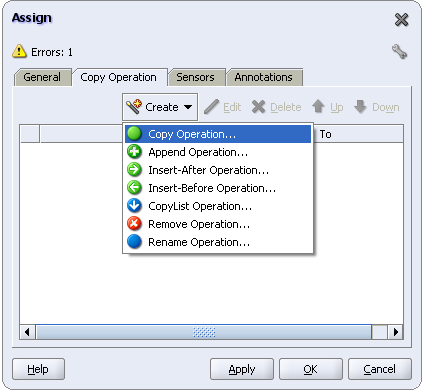This screenshot has width=423, height=390.
Task: Click the yellow warning triangle icon
Action: coord(19,51)
